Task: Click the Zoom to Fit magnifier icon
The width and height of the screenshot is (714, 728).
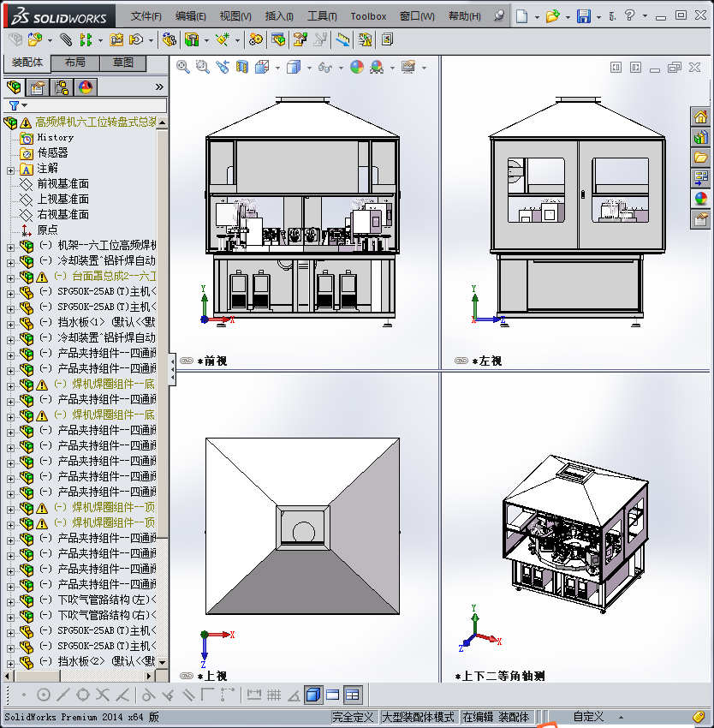Action: pyautogui.click(x=183, y=67)
